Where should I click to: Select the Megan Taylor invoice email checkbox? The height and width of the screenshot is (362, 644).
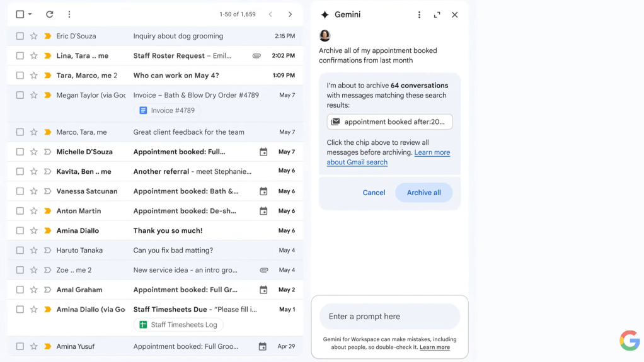pos(20,95)
